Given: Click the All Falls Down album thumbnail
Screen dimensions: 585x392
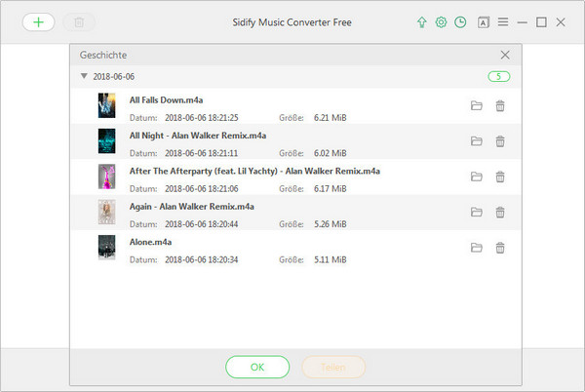Looking at the screenshot, I should pos(106,105).
